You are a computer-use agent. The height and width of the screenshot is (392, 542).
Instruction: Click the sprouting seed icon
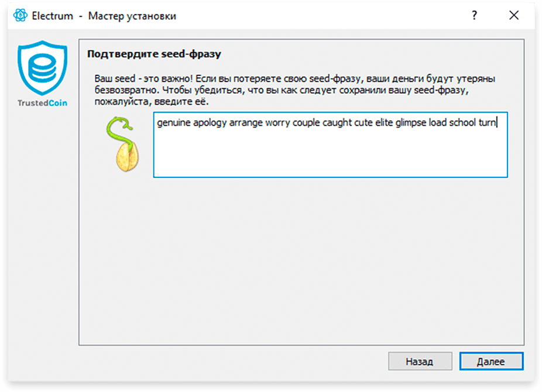click(124, 144)
